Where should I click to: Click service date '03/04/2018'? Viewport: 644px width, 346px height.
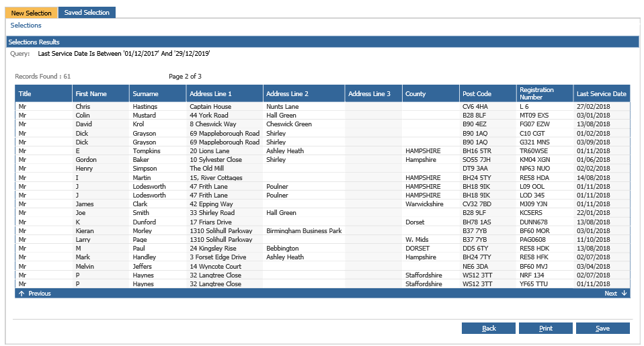tap(593, 266)
